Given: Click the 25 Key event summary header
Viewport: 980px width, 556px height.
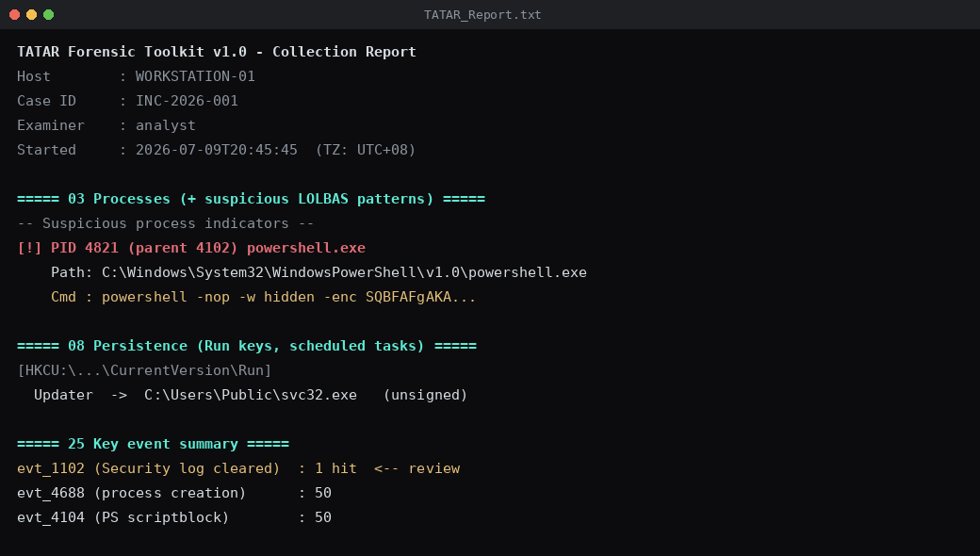Looking at the screenshot, I should 153,444.
